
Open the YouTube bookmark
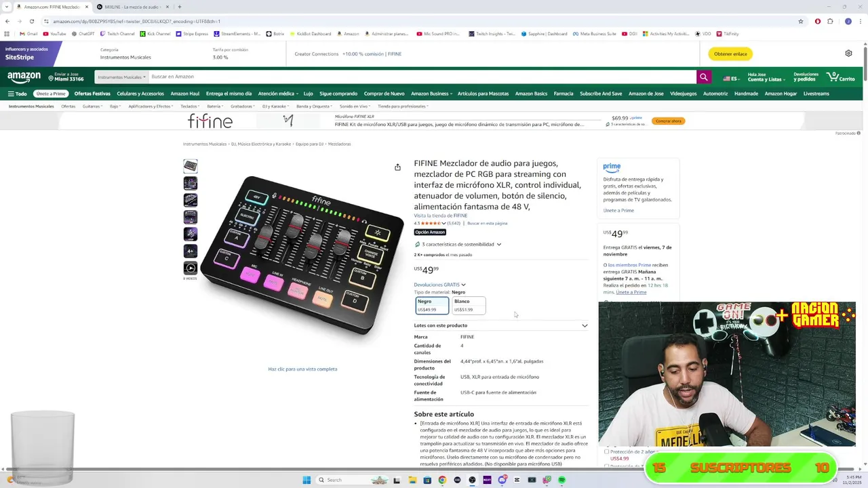[x=55, y=33]
